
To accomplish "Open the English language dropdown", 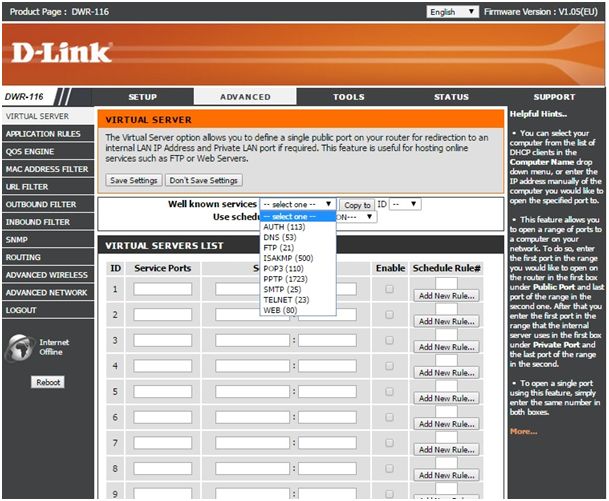I will pyautogui.click(x=452, y=12).
